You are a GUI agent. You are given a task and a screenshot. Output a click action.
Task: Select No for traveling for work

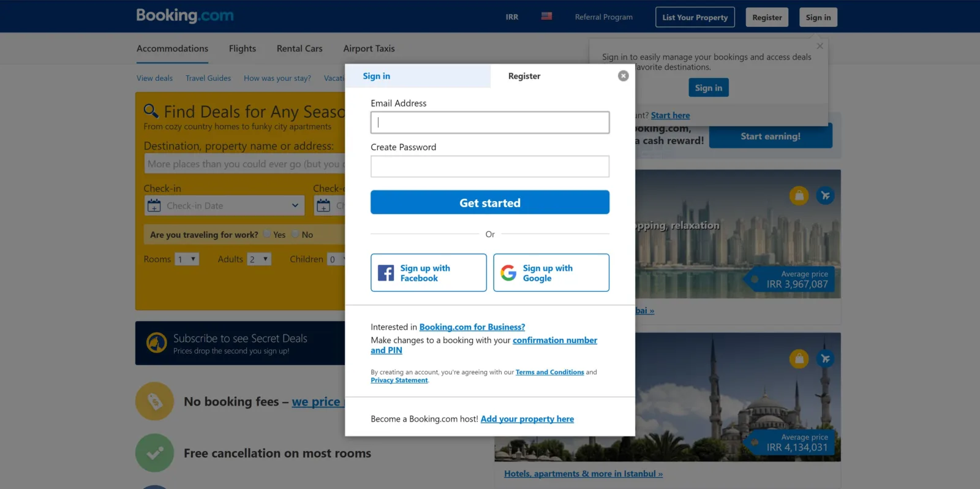295,234
